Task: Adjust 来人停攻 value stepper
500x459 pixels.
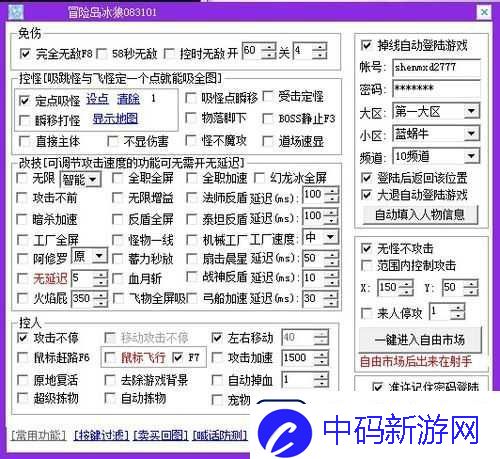Action: pos(457,312)
